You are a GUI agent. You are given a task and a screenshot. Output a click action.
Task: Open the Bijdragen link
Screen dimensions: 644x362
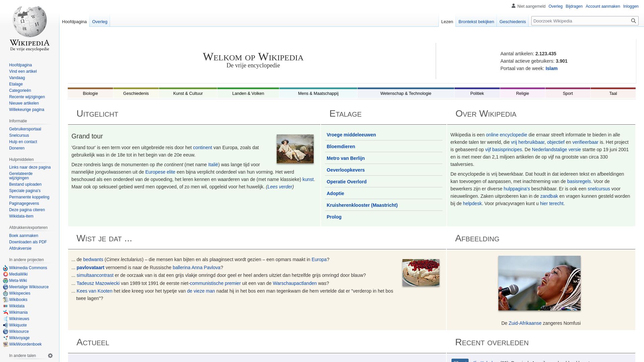tap(574, 6)
